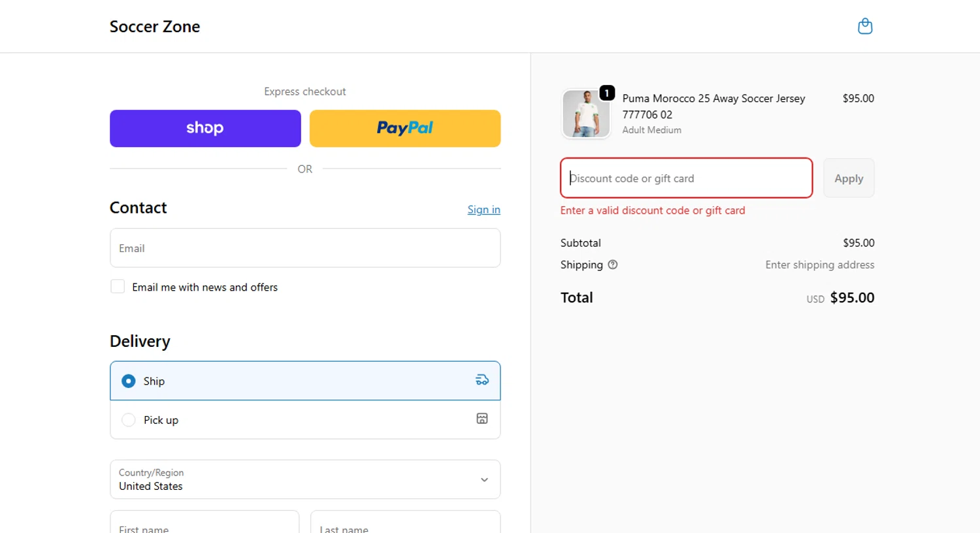Image resolution: width=980 pixels, height=533 pixels.
Task: Click the Country/Region chevron arrow
Action: (484, 479)
